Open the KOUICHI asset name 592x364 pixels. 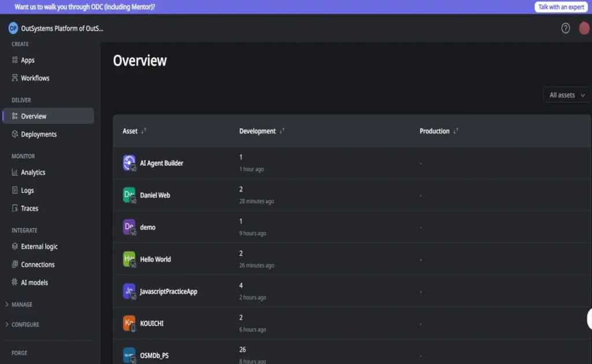(152, 324)
